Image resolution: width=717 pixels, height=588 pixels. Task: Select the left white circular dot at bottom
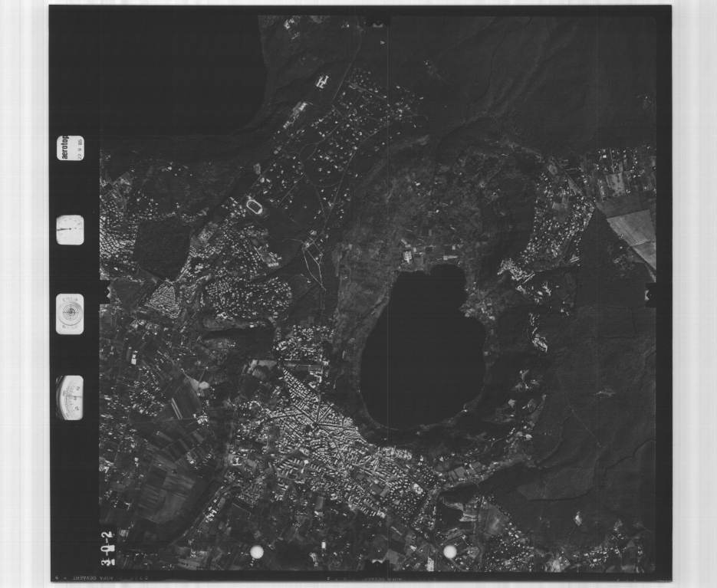257,551
